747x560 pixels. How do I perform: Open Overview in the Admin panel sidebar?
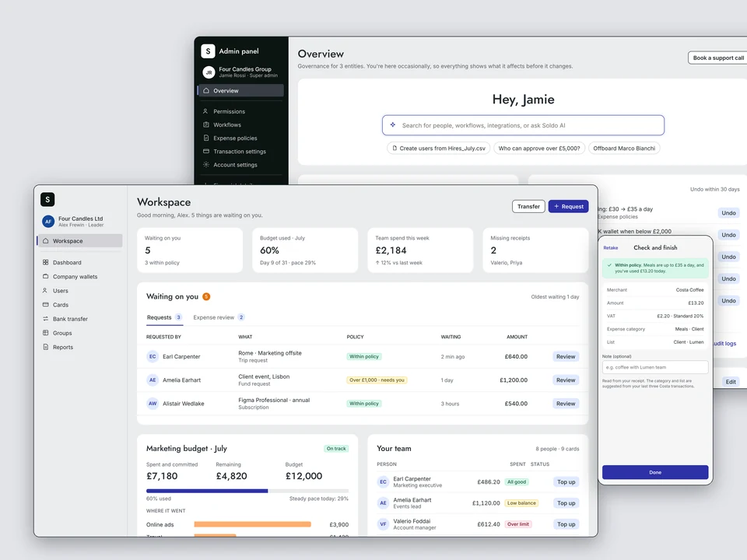coord(241,90)
